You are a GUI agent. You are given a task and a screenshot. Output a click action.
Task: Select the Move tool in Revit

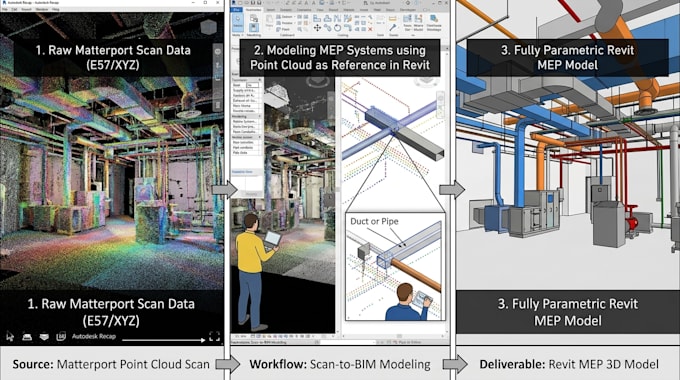[317, 28]
